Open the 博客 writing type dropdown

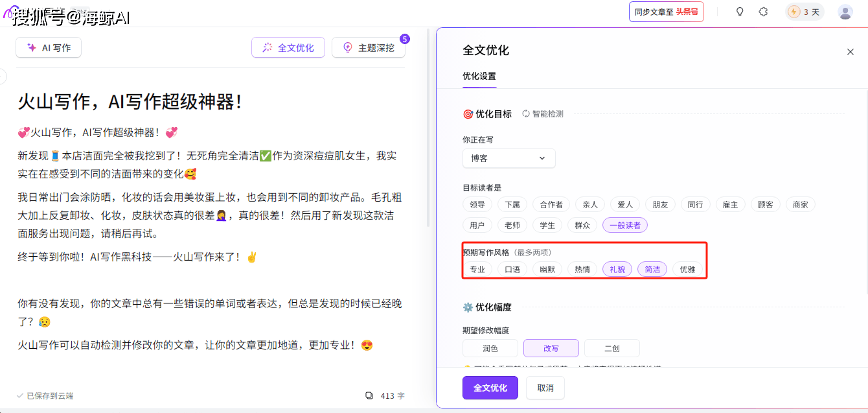point(508,158)
